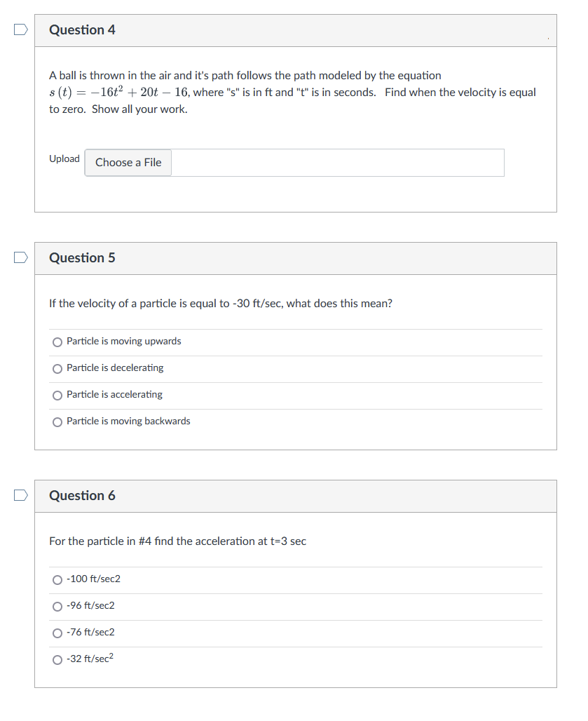Click the Upload label in Question 4
588x721 pixels.
coord(64,159)
